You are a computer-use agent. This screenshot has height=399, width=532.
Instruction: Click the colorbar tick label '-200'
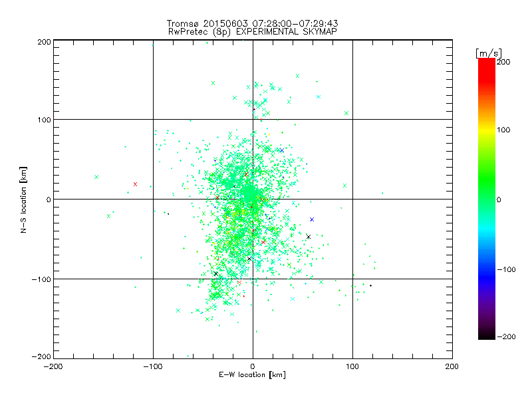(x=506, y=336)
